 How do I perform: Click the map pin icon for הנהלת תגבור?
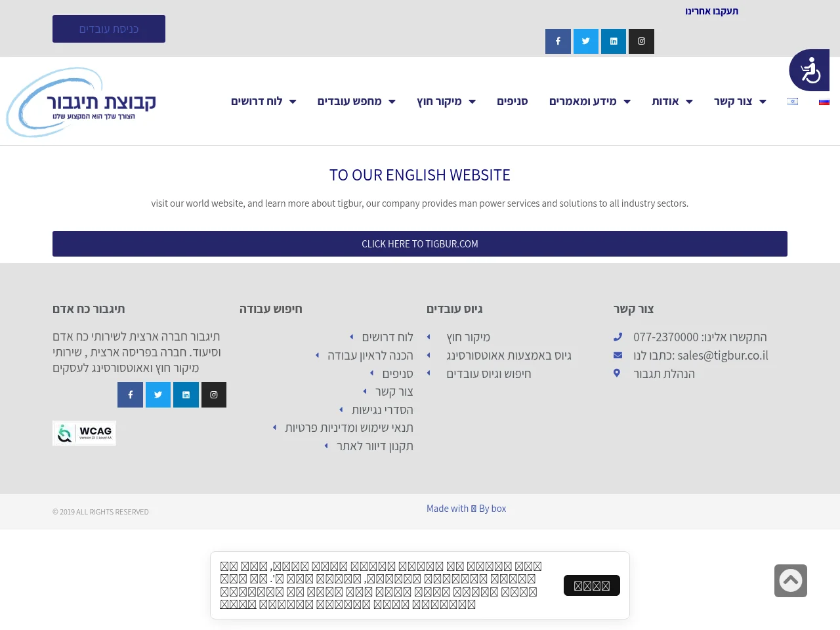click(x=617, y=373)
